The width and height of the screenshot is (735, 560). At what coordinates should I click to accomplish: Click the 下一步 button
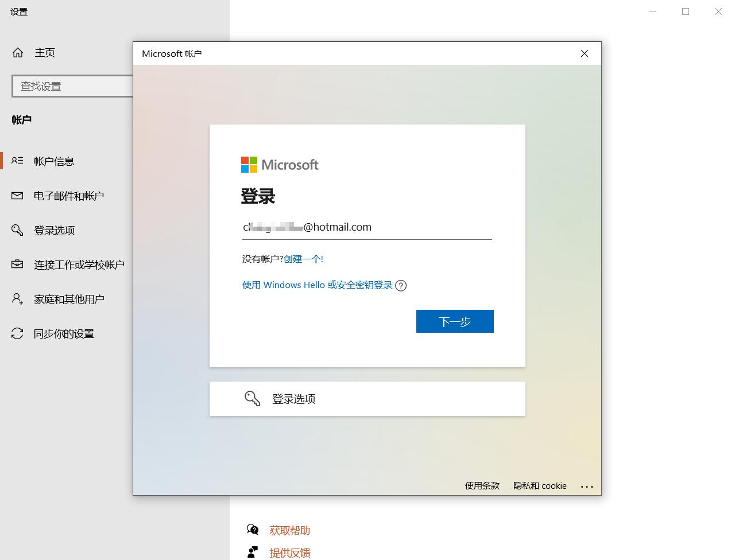[x=454, y=321]
